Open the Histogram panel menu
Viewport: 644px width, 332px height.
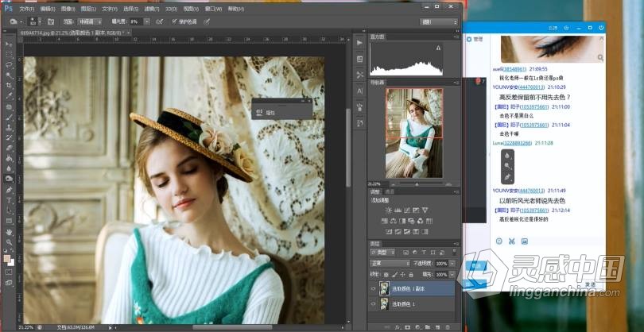456,37
